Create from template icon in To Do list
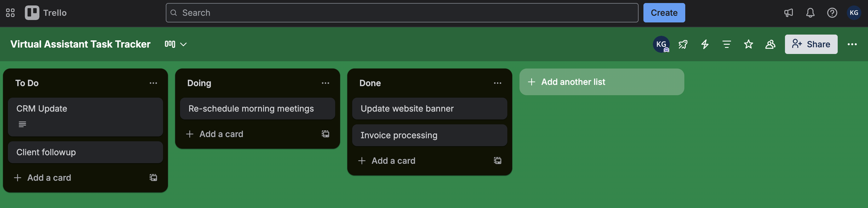Viewport: 868px width, 208px height. [x=153, y=178]
